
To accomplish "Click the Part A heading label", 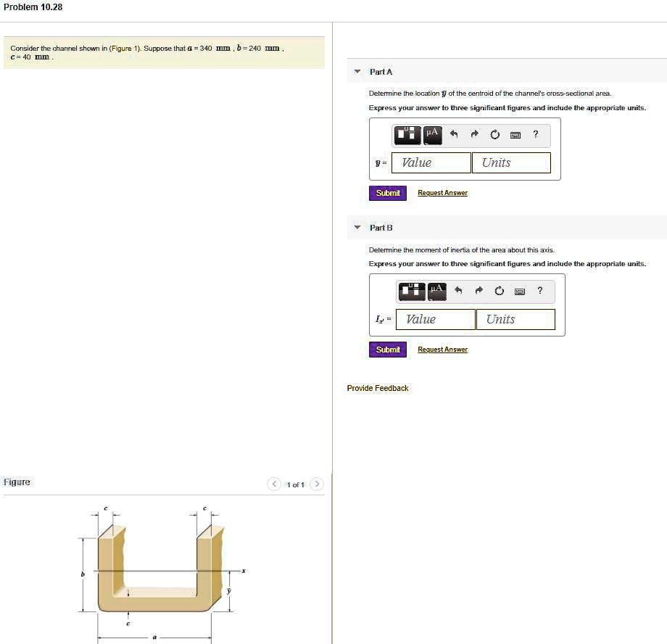I will [x=381, y=72].
